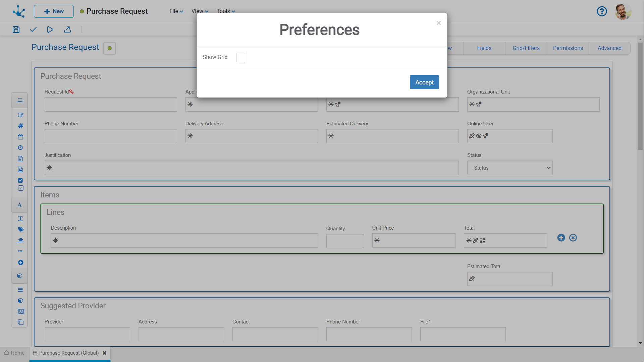Accept the Preferences dialog
Screen dimensions: 644x362
click(424, 82)
